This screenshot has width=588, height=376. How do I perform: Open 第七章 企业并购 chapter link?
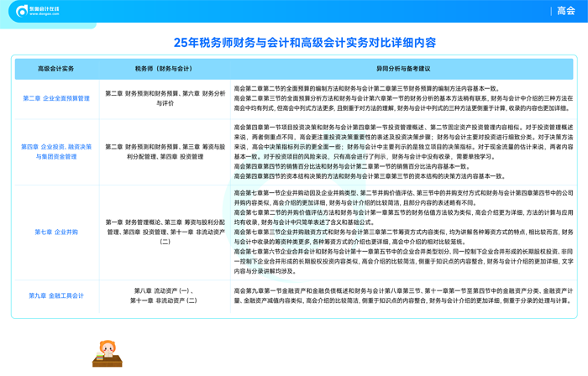pos(56,232)
